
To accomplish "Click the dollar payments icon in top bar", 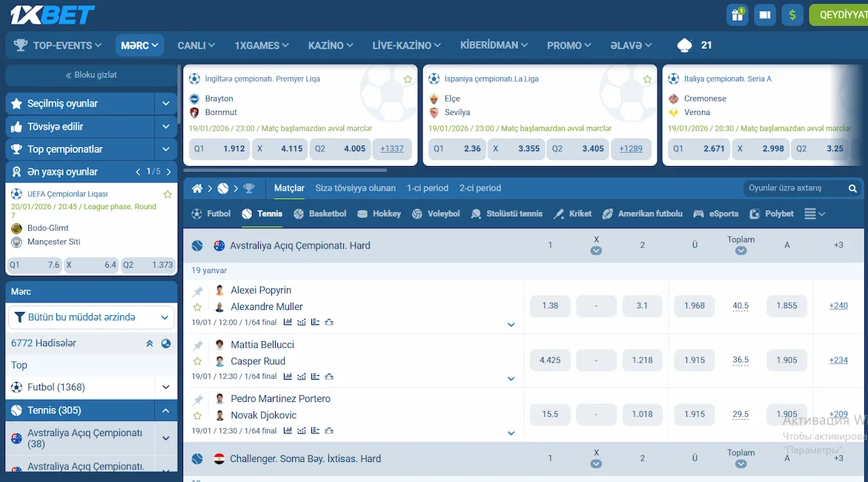I will tap(792, 14).
